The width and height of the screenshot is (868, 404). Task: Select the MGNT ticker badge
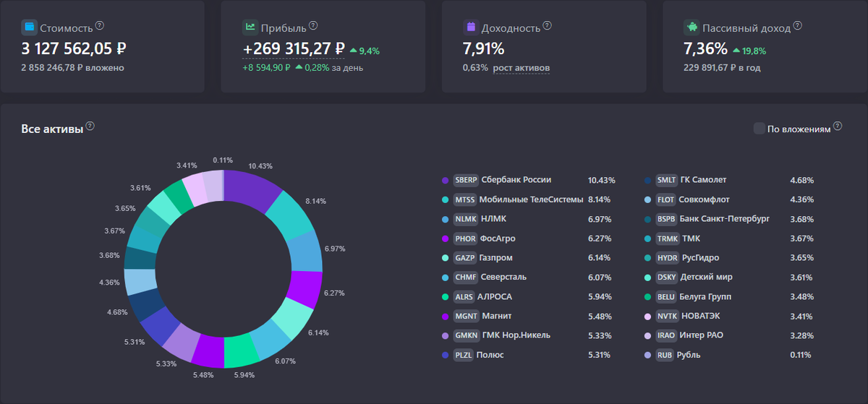[x=466, y=317]
